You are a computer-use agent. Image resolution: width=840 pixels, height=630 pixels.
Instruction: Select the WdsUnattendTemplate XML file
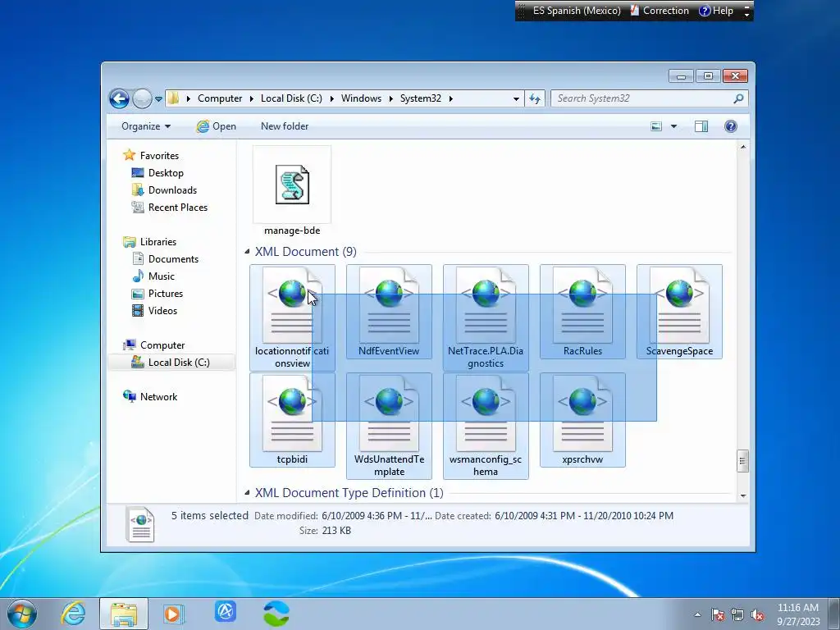(x=389, y=426)
